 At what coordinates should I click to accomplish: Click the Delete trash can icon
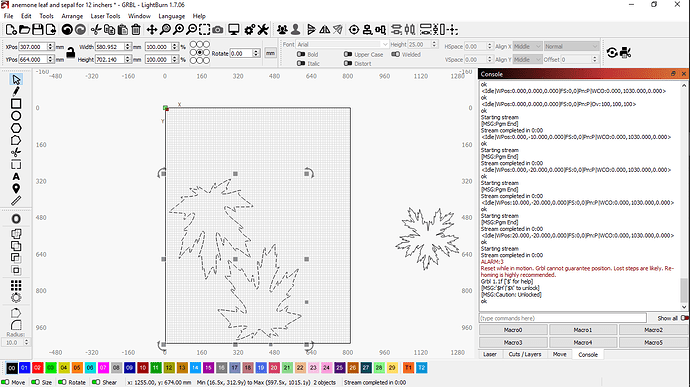(x=136, y=29)
